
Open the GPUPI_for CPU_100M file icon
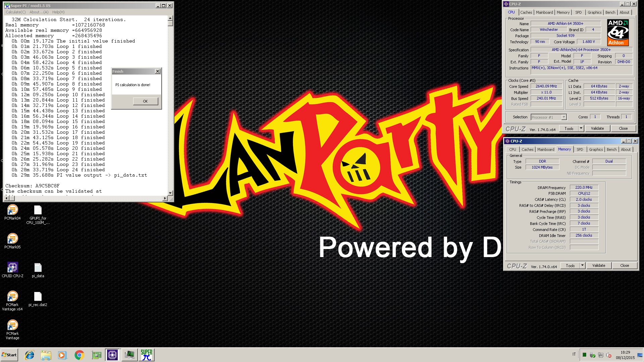pyautogui.click(x=38, y=215)
